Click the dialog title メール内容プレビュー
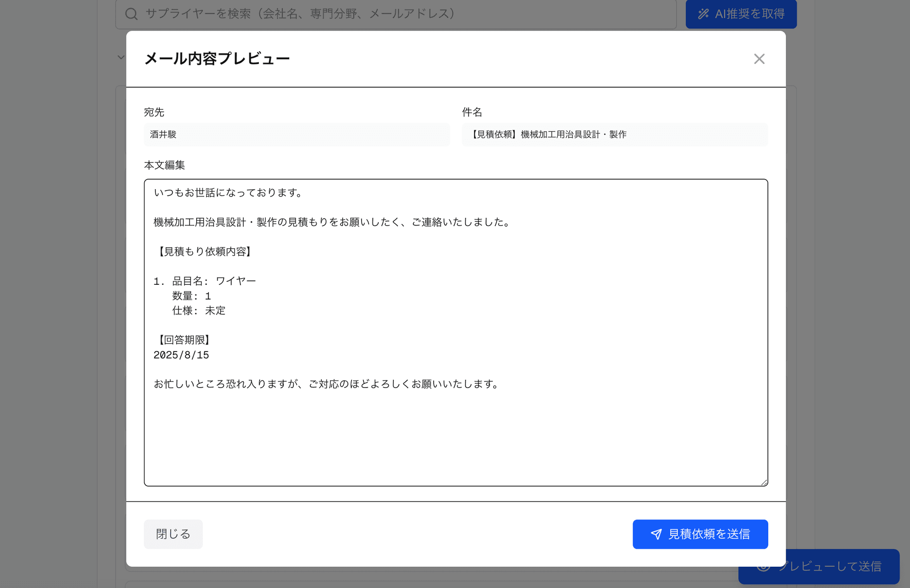This screenshot has width=910, height=588. (x=217, y=59)
